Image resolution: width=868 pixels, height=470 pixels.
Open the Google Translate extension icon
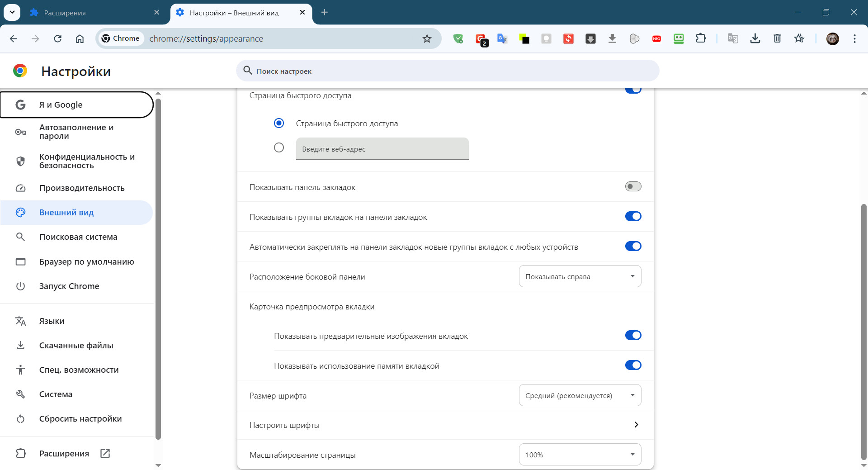(x=502, y=39)
